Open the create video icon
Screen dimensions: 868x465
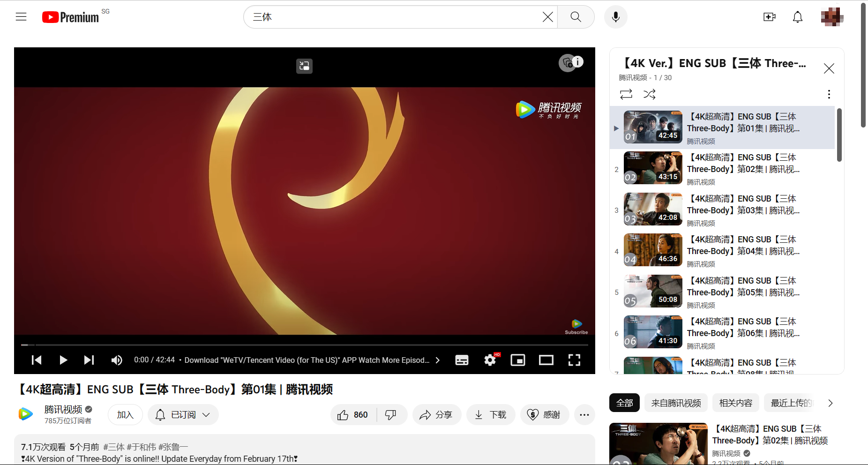point(769,17)
